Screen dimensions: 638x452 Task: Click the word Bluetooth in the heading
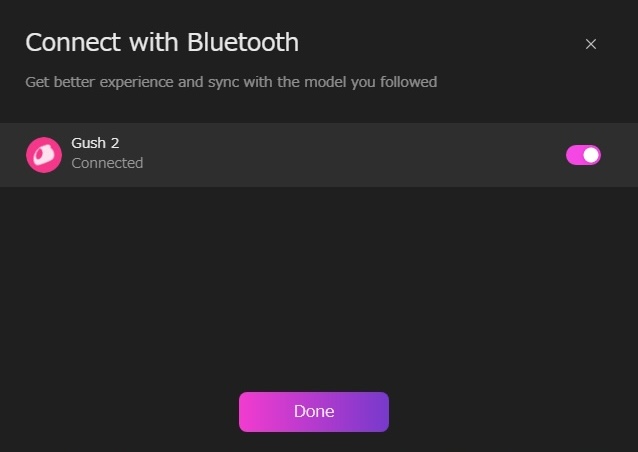tap(243, 42)
